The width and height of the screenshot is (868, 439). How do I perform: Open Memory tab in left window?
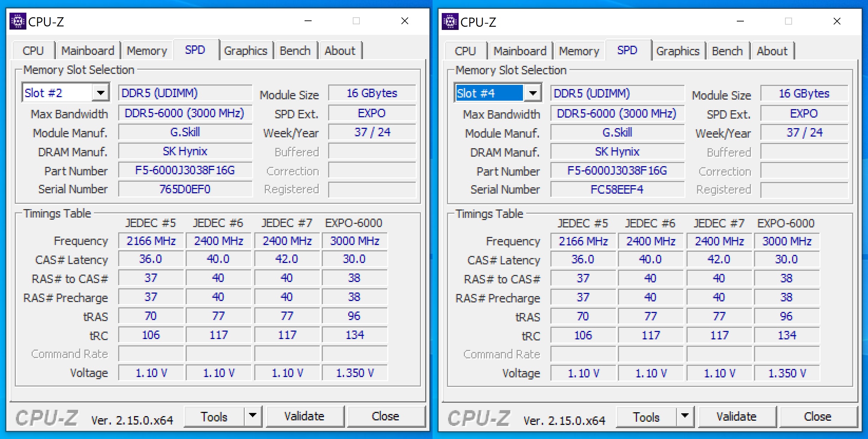(147, 51)
